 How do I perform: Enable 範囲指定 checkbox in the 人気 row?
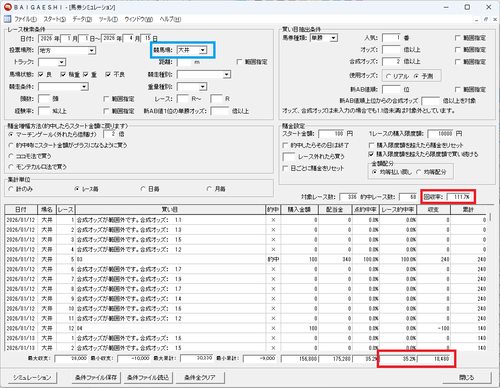point(458,38)
